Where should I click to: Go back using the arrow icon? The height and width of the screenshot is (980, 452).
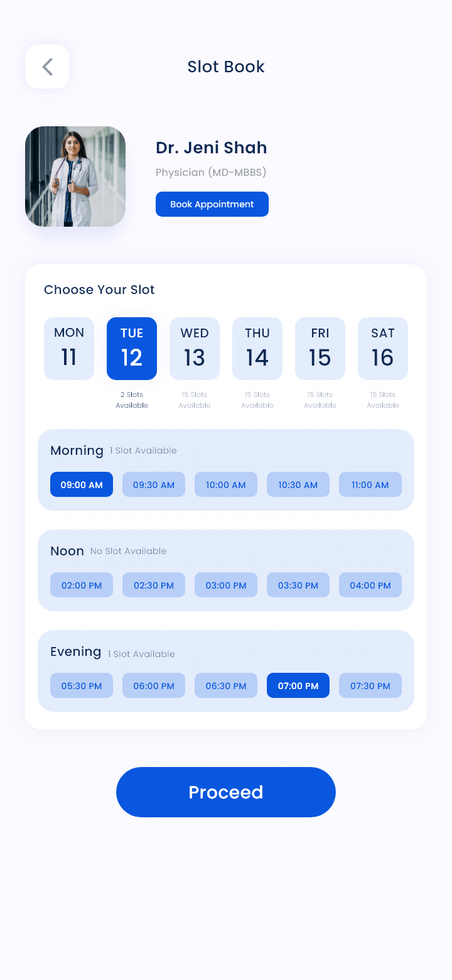pyautogui.click(x=47, y=67)
